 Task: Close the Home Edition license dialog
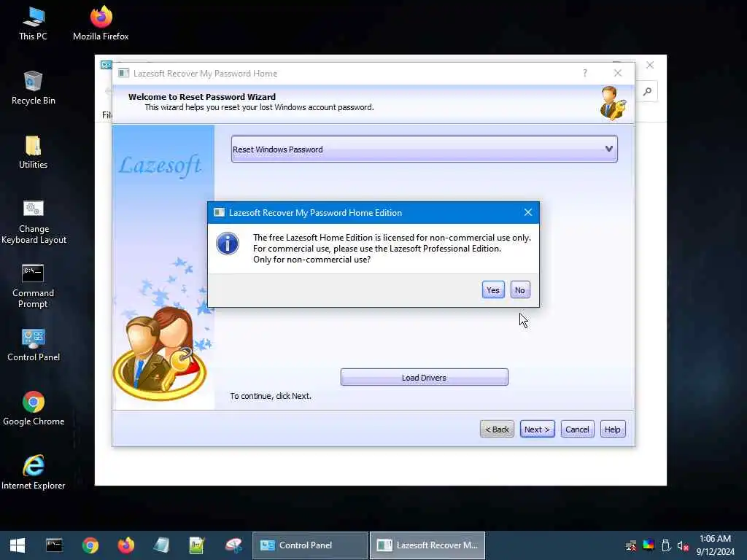[528, 212]
